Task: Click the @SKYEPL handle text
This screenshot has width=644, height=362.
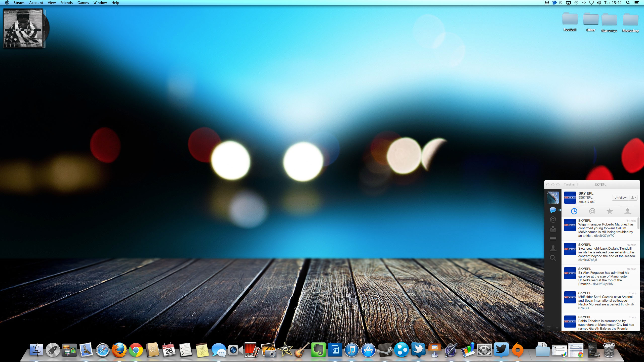Action: click(x=585, y=198)
